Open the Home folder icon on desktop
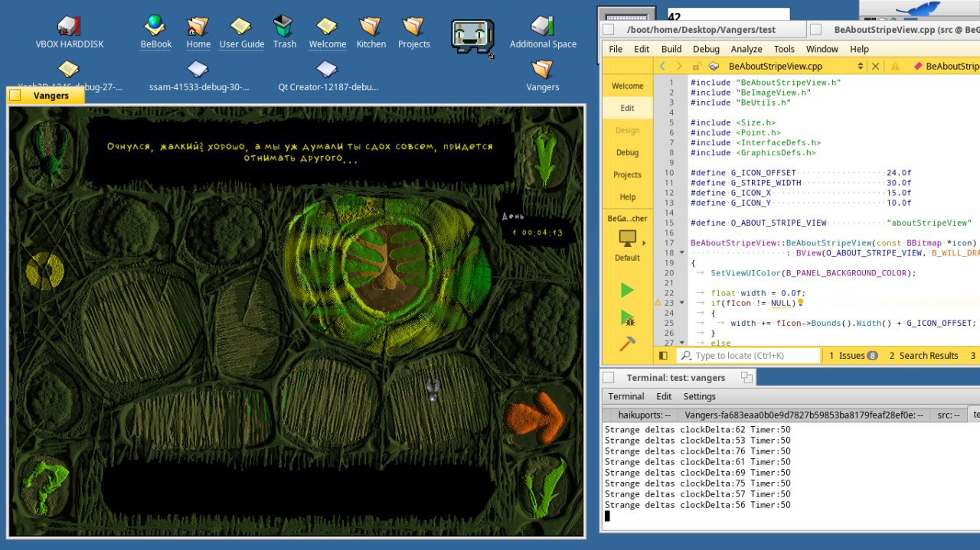980x550 pixels. [x=198, y=26]
